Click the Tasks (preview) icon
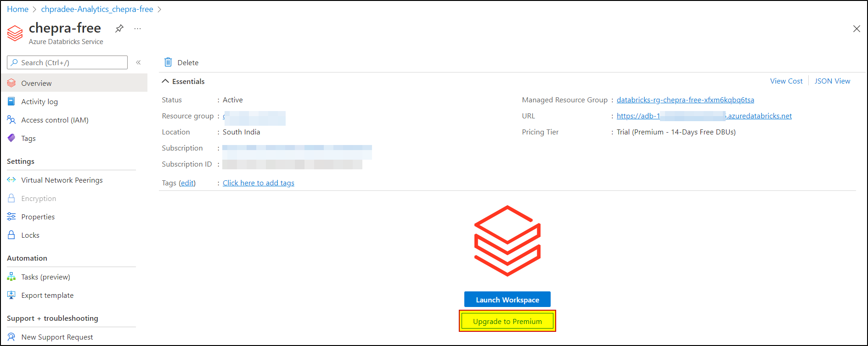This screenshot has height=346, width=868. (x=11, y=277)
